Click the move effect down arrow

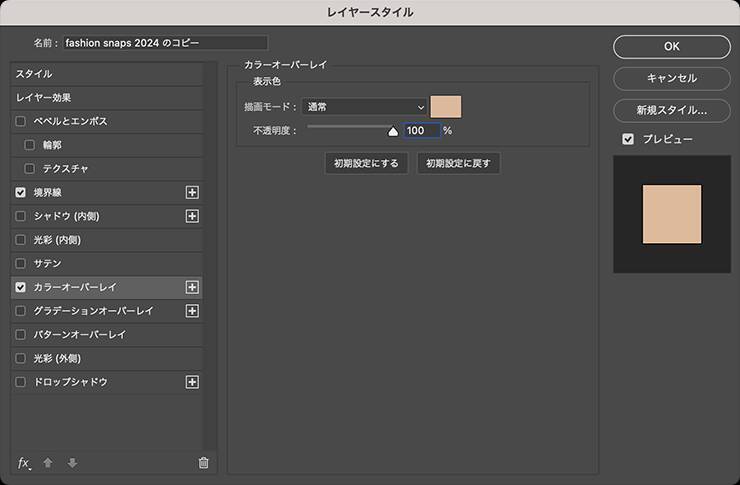[x=71, y=462]
